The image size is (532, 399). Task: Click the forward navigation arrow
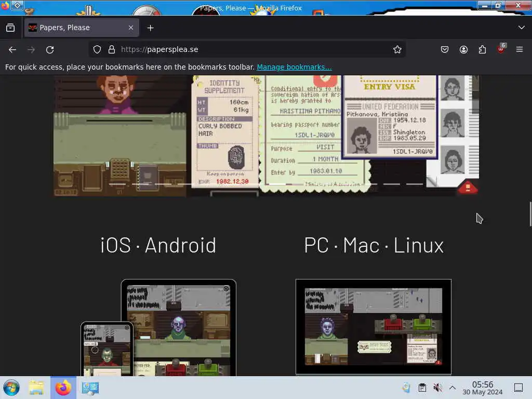click(x=31, y=49)
